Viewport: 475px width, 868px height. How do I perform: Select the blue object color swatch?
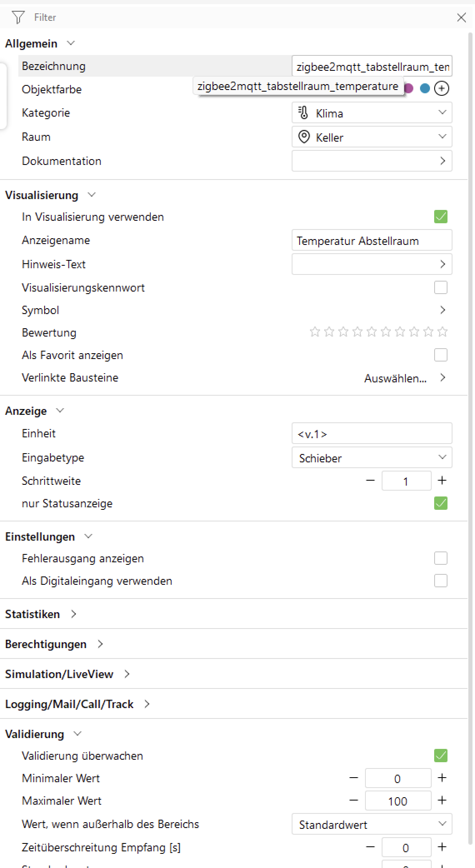(424, 88)
